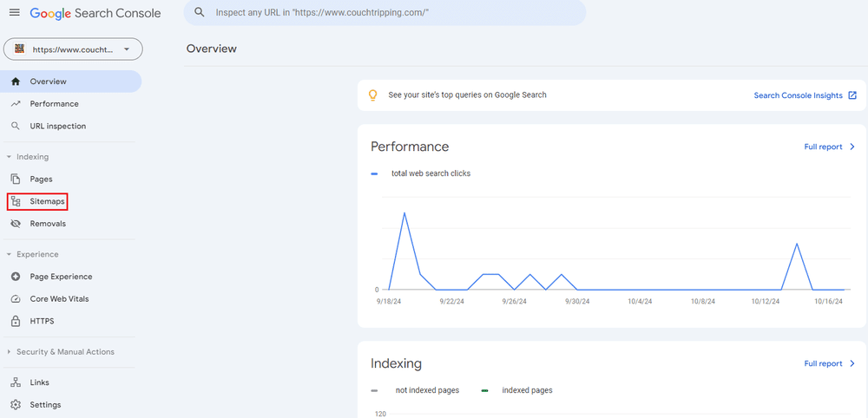Open Links in the sidebar
The height and width of the screenshot is (418, 868).
click(39, 382)
